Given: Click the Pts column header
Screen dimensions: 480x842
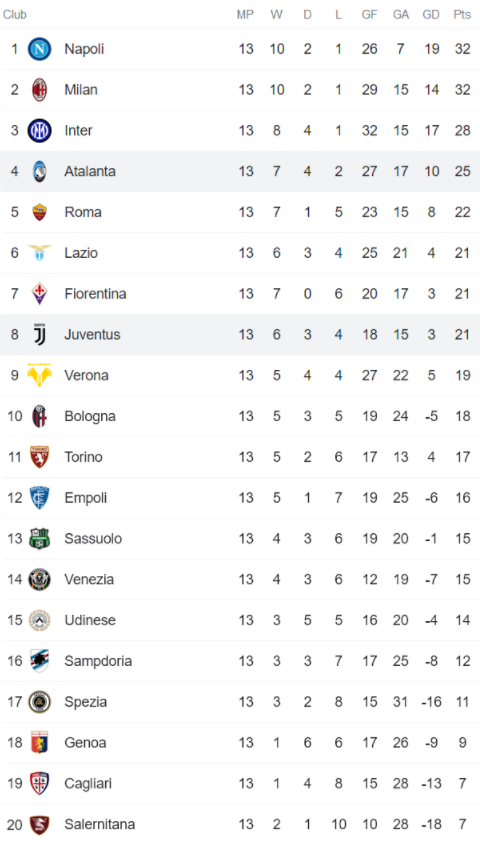Looking at the screenshot, I should pos(462,14).
